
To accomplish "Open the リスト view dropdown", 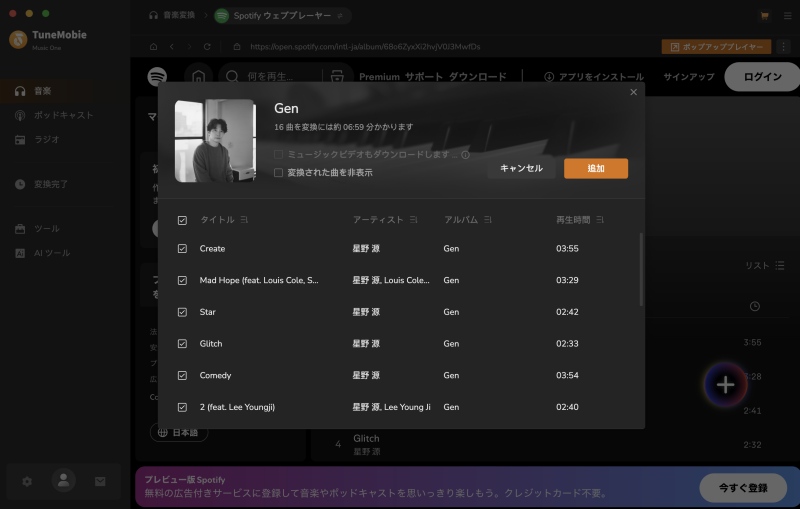I will click(x=764, y=266).
